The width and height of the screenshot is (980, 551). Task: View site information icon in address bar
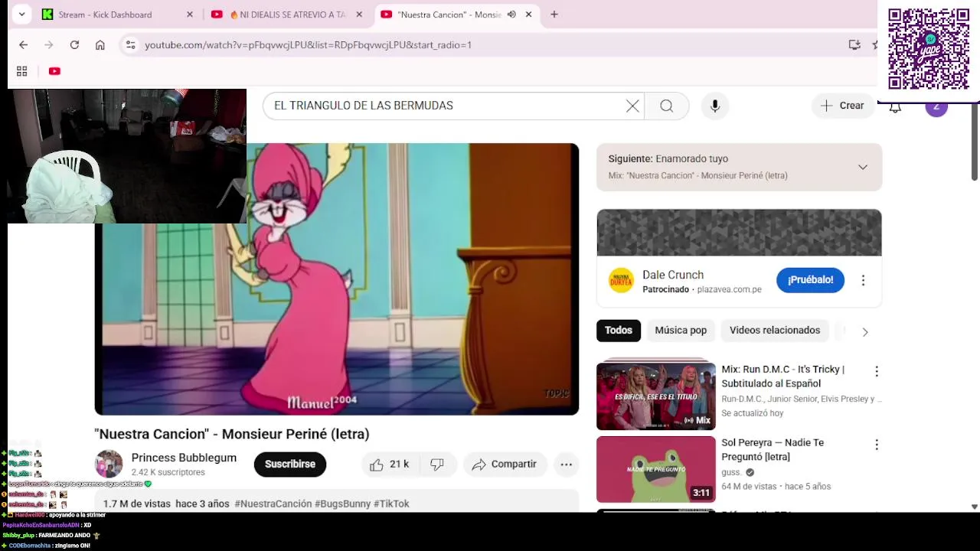tap(131, 45)
